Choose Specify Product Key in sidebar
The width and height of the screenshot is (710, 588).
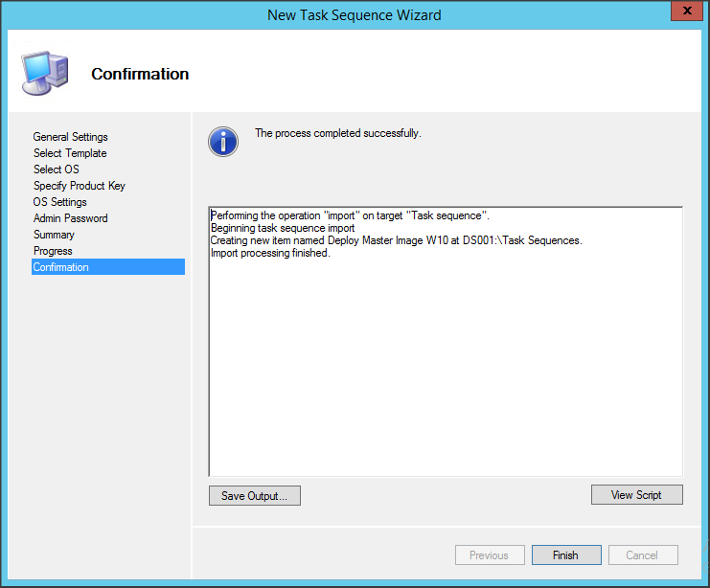[x=80, y=186]
